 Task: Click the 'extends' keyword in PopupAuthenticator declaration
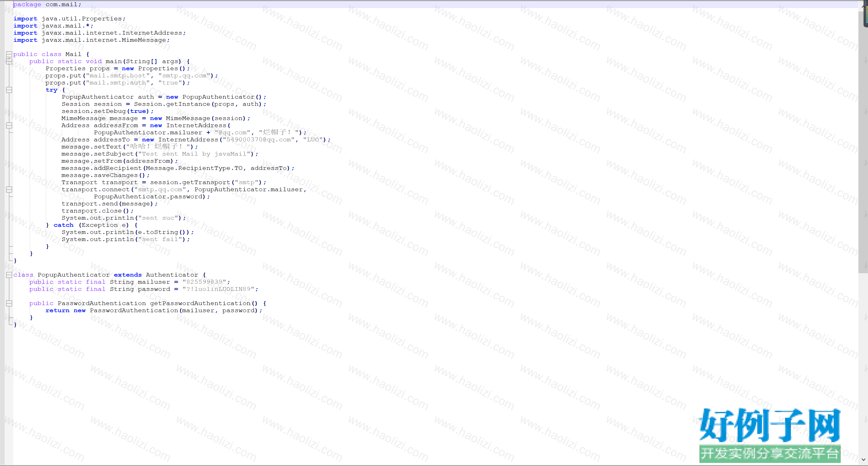point(128,275)
